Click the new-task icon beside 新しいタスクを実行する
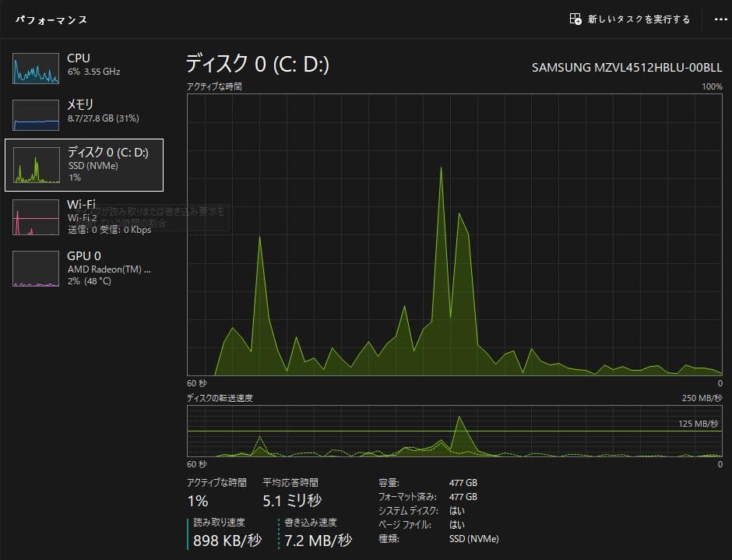Viewport: 732px width, 560px height. click(x=575, y=19)
